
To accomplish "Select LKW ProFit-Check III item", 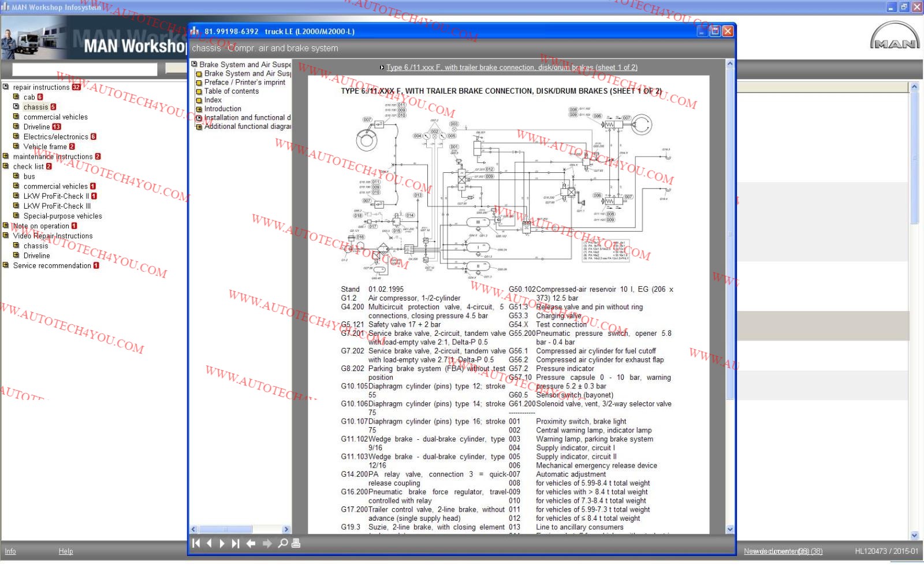I will (57, 206).
